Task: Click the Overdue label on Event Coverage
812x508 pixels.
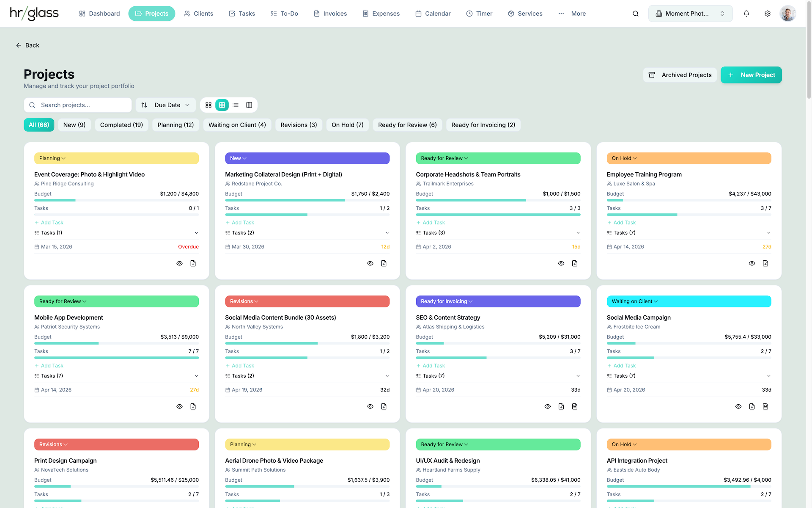Action: [x=188, y=247]
